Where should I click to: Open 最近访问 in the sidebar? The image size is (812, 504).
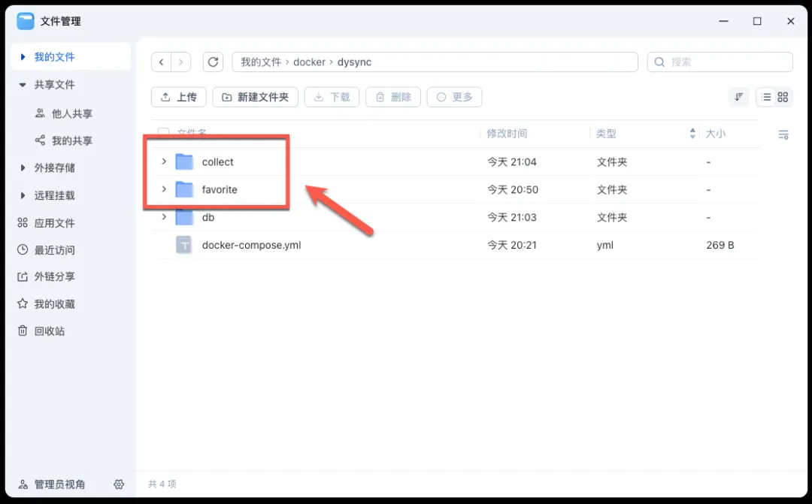coord(54,250)
